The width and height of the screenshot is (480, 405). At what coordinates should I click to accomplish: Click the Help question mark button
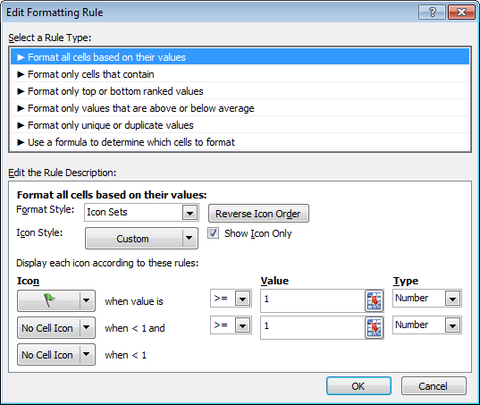[432, 12]
